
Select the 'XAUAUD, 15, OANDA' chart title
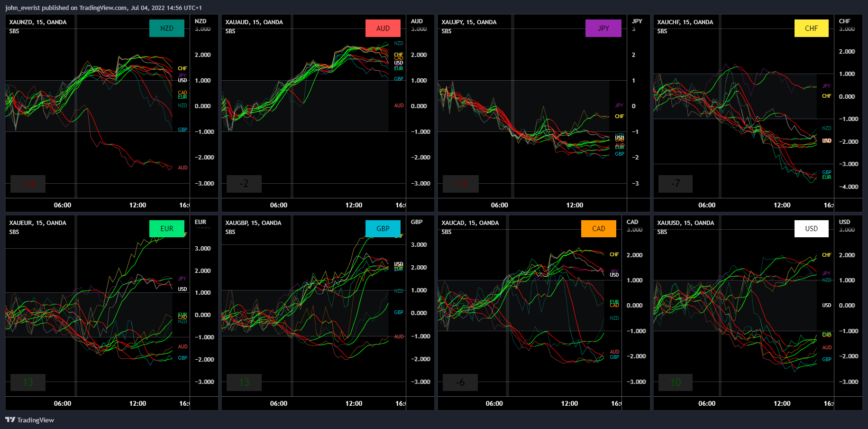254,22
